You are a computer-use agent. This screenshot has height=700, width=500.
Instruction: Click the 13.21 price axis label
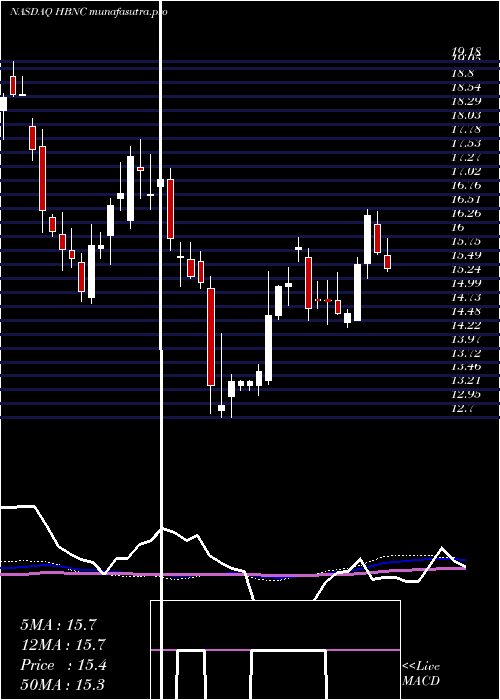(x=466, y=381)
